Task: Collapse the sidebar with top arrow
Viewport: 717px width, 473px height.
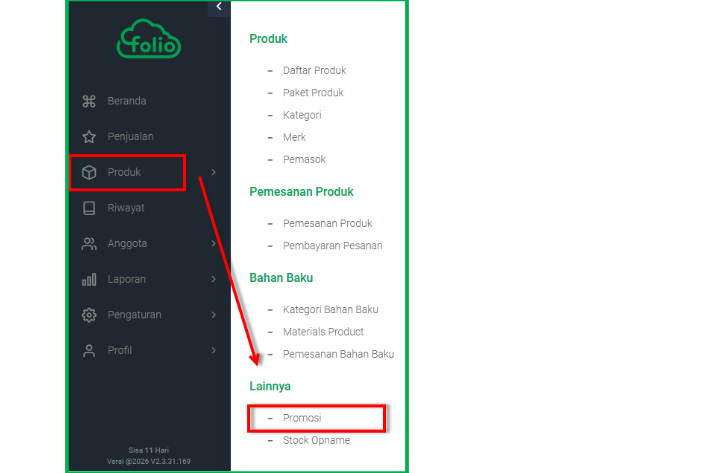Action: click(x=219, y=7)
